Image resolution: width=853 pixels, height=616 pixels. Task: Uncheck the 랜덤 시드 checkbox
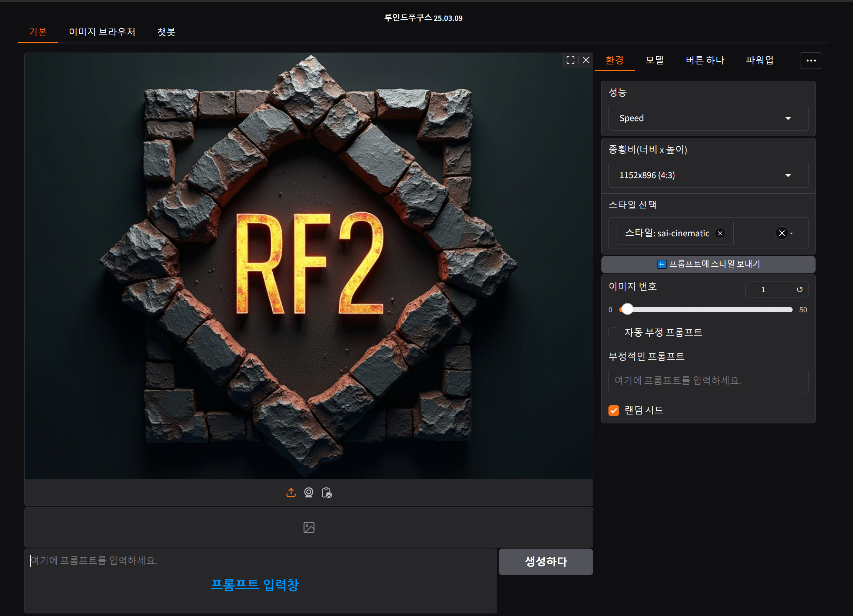tap(614, 410)
